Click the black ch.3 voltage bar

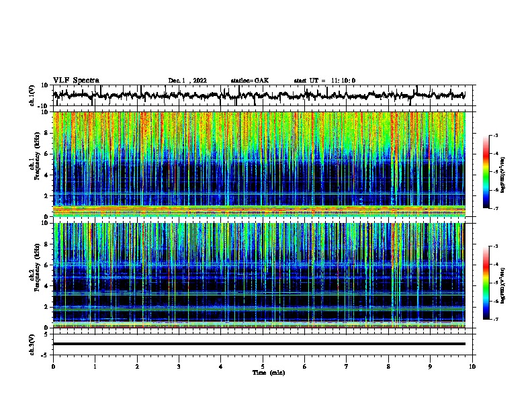pyautogui.click(x=259, y=344)
